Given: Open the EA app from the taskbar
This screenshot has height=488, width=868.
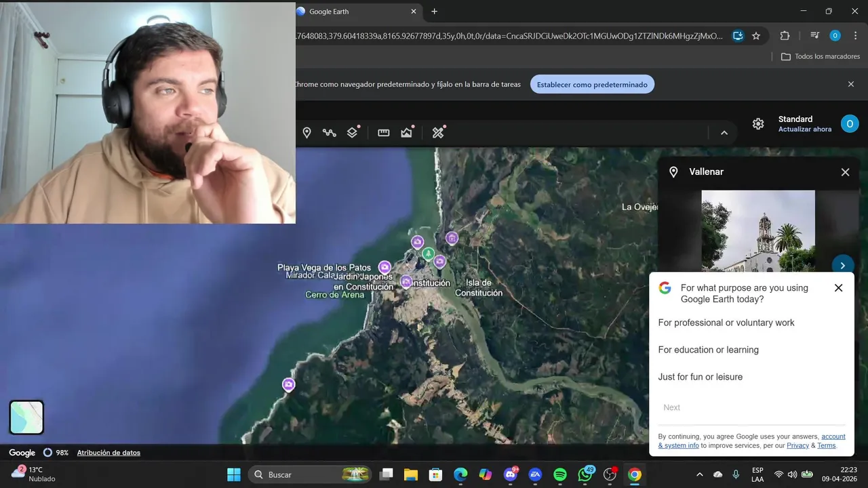Looking at the screenshot, I should (535, 474).
